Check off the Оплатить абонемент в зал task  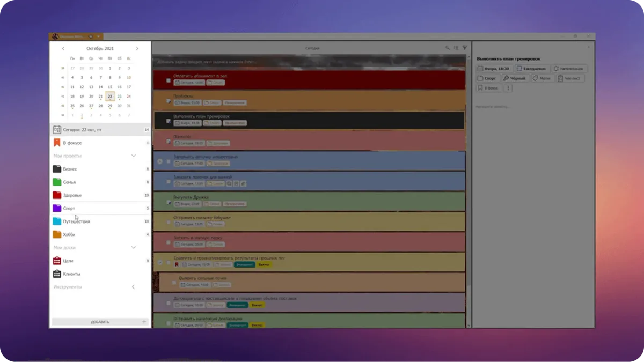(169, 80)
